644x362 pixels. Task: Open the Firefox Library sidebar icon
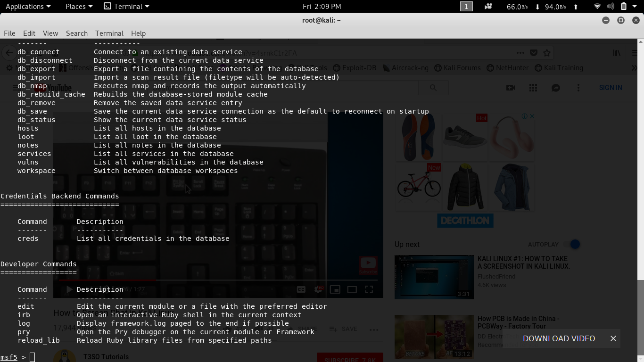pyautogui.click(x=617, y=54)
